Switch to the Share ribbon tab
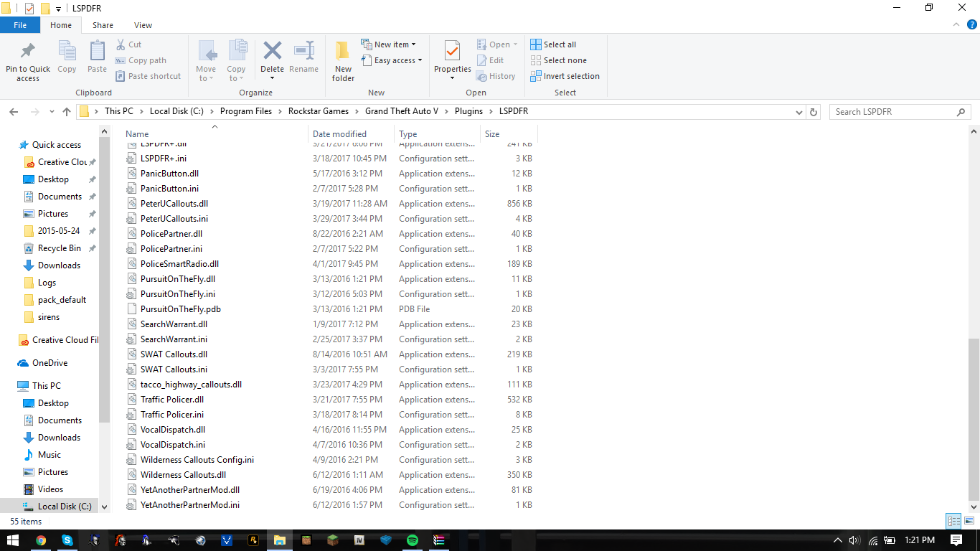The image size is (980, 551). click(x=103, y=25)
